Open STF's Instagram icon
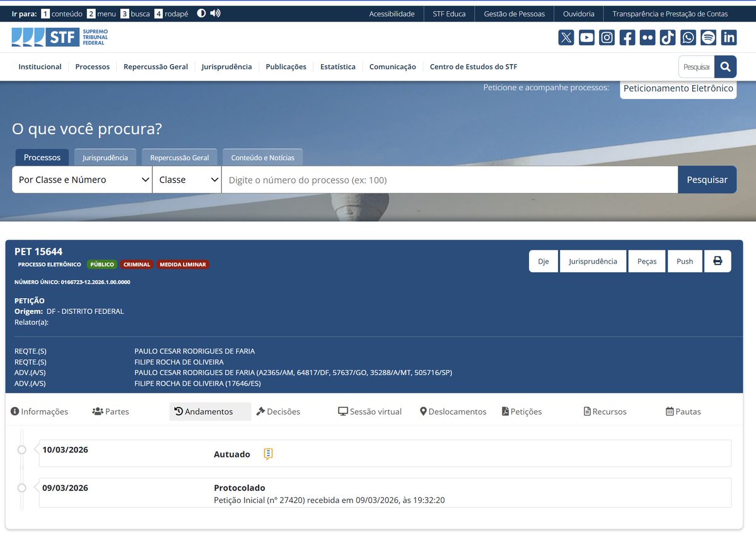This screenshot has width=756, height=537. [607, 37]
